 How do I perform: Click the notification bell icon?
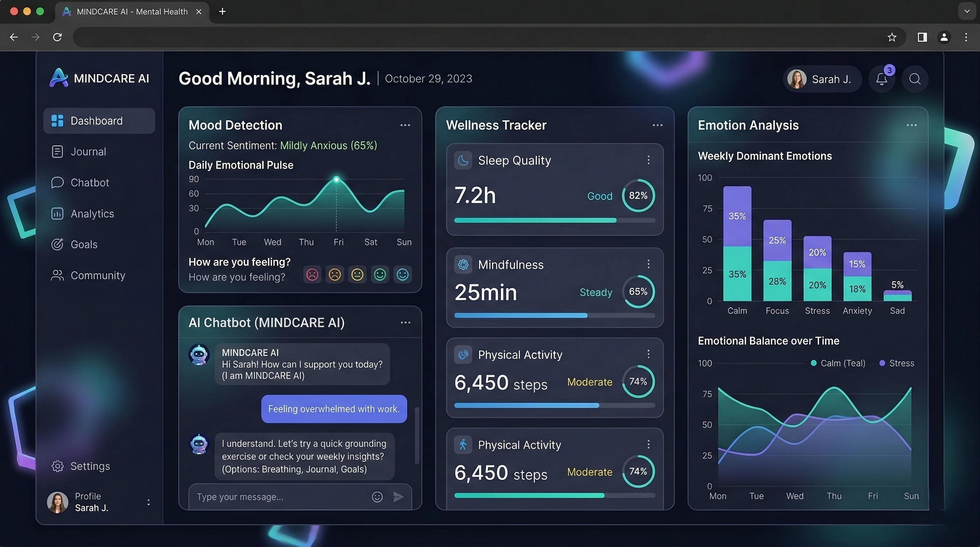(x=881, y=79)
